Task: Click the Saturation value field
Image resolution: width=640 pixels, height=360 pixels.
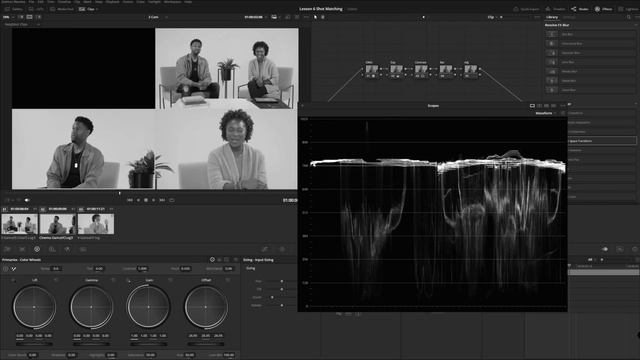Action: click(x=150, y=355)
